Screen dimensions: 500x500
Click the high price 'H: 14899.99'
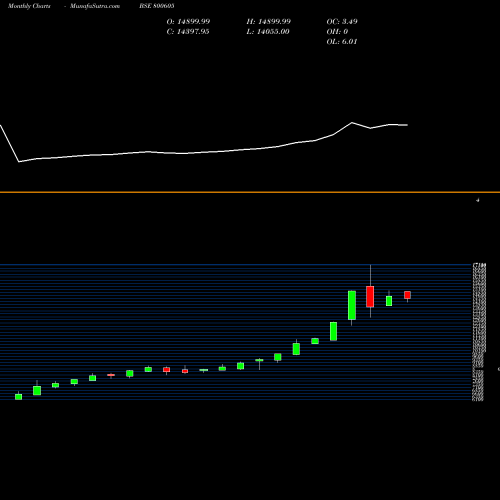tap(269, 22)
